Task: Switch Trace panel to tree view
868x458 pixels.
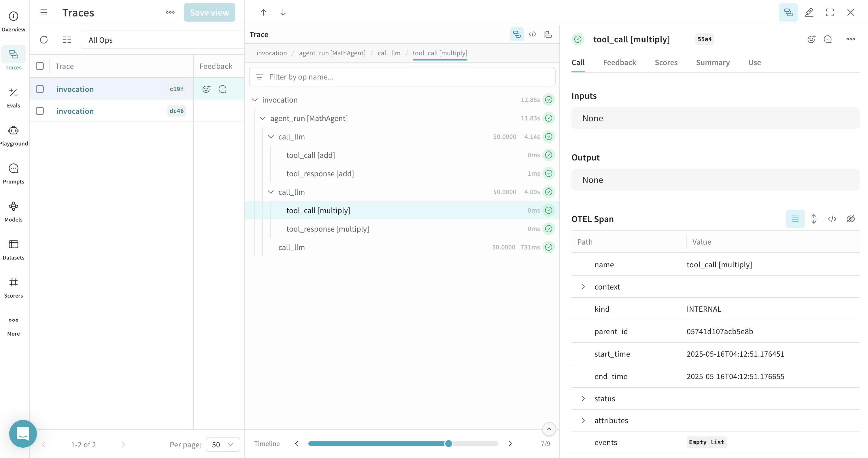Action: [x=516, y=34]
